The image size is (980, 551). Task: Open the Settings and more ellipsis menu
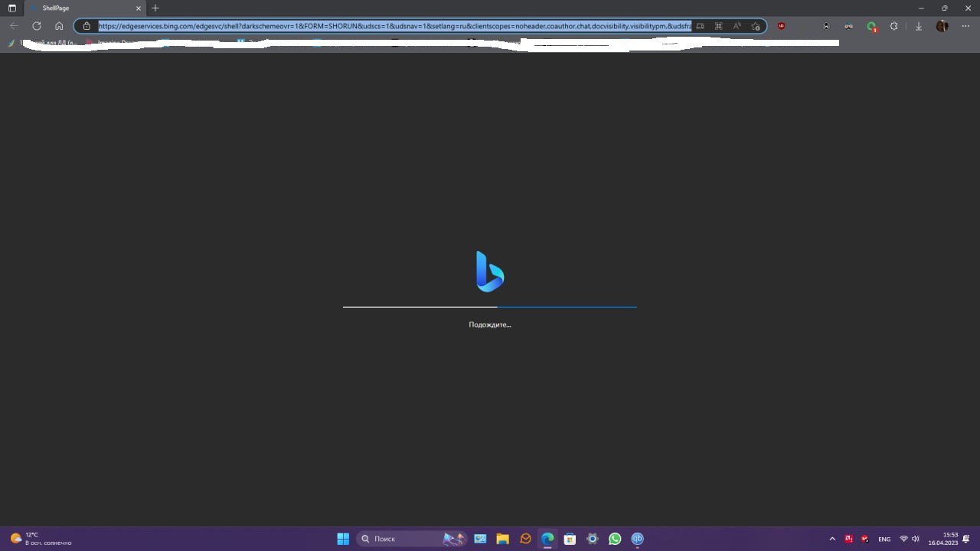pos(965,26)
